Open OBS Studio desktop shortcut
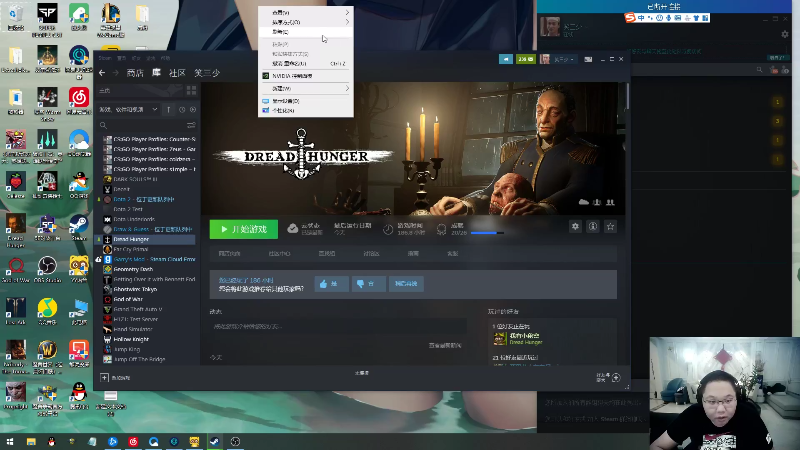 point(47,269)
